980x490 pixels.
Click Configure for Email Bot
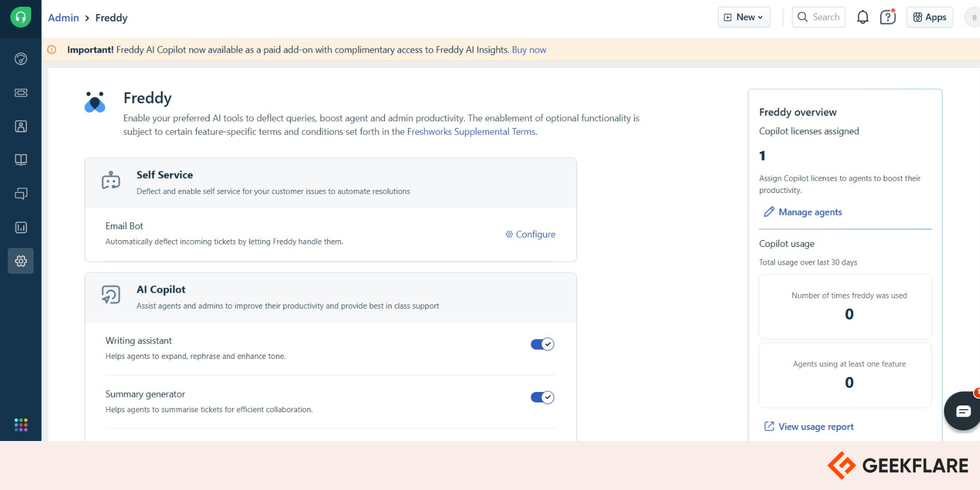(x=530, y=234)
